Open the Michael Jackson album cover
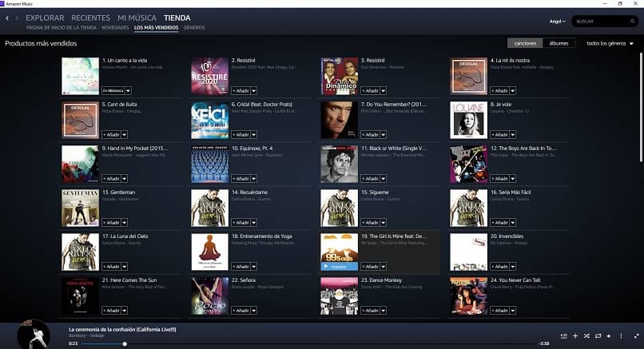 click(x=339, y=164)
